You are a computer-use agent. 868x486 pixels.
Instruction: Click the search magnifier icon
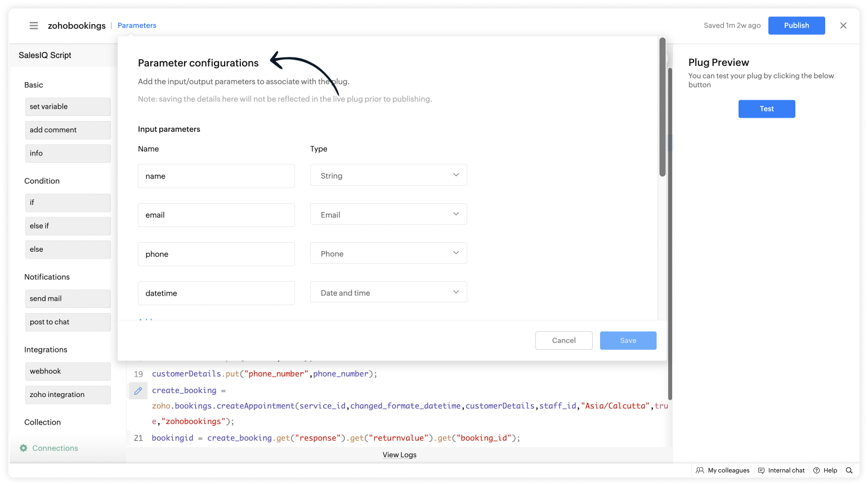pos(849,470)
